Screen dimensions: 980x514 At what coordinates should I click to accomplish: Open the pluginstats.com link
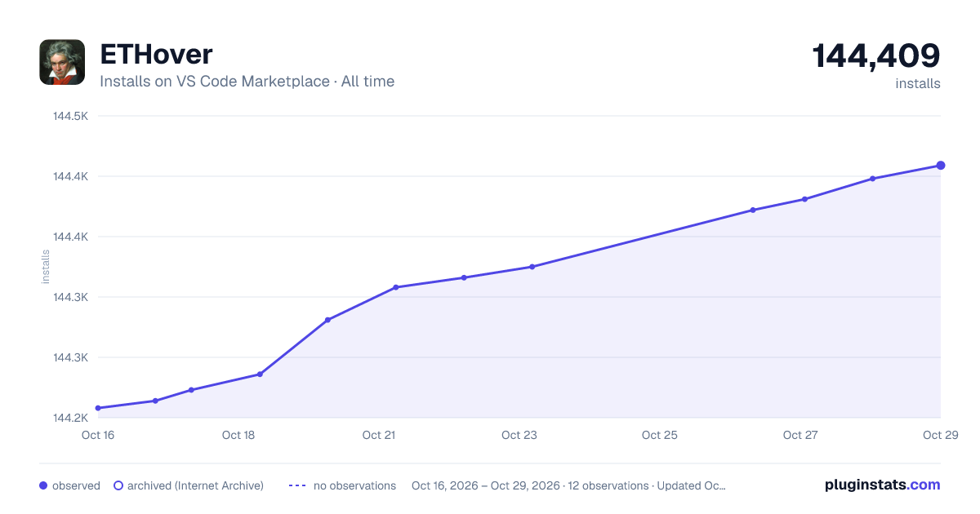pyautogui.click(x=882, y=485)
